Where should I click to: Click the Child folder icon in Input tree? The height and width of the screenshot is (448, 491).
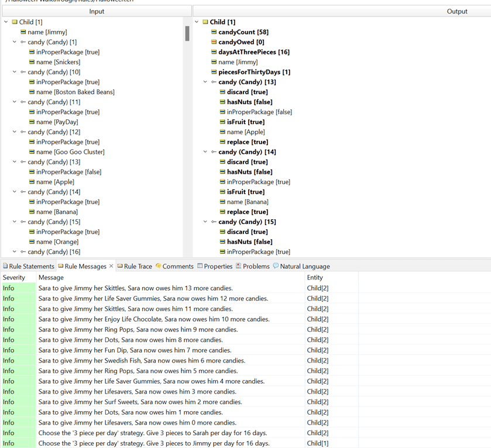[x=15, y=22]
